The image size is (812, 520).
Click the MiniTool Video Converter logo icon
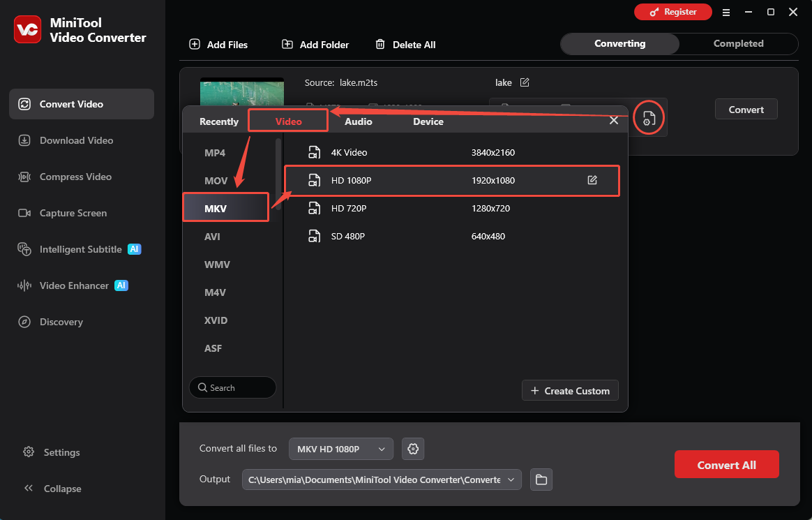(27, 29)
